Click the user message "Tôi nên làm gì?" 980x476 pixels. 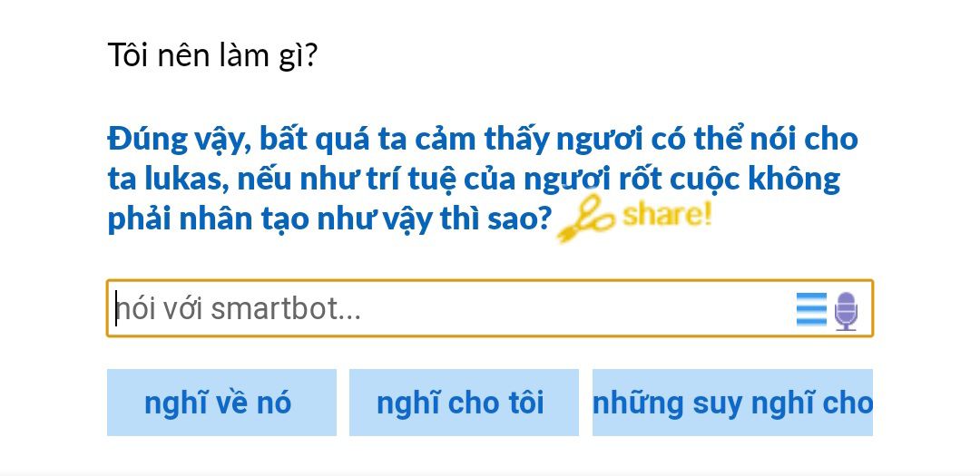coord(212,56)
